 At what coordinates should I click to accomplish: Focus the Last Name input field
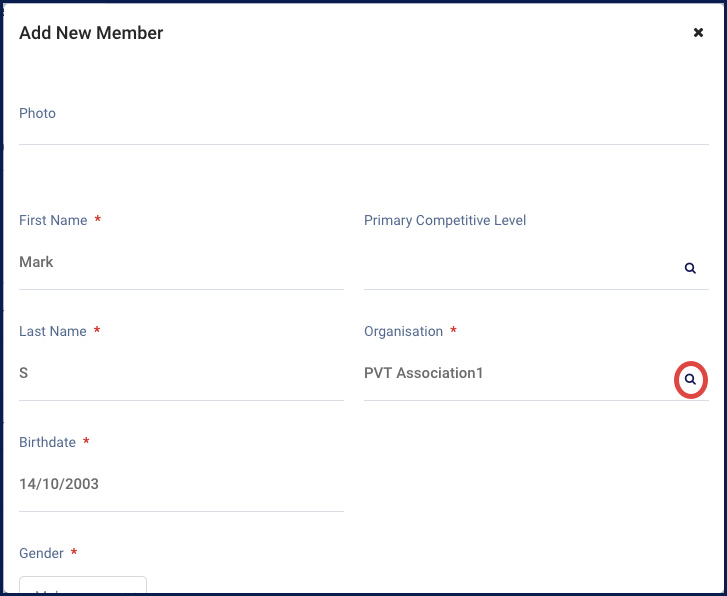coord(181,374)
